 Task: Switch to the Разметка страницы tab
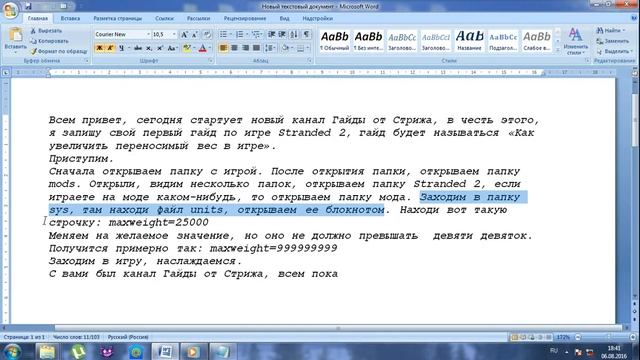118,18
